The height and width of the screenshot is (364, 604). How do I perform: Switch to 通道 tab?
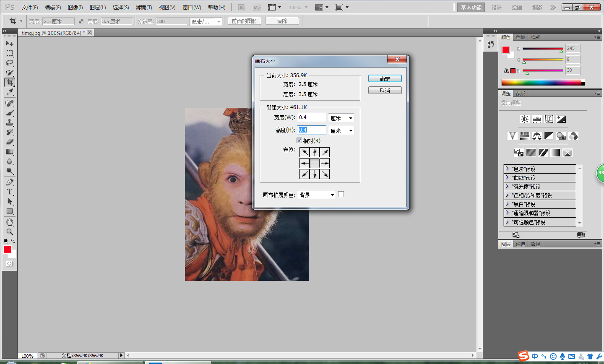point(521,244)
